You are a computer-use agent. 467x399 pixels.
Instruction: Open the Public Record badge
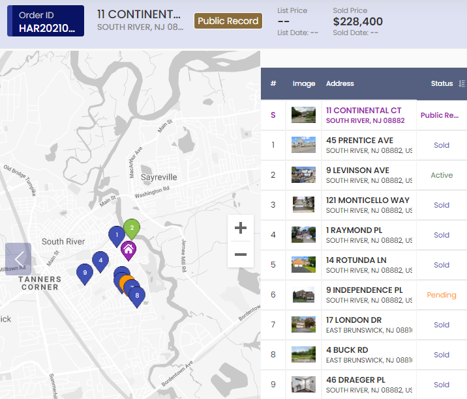(x=228, y=21)
